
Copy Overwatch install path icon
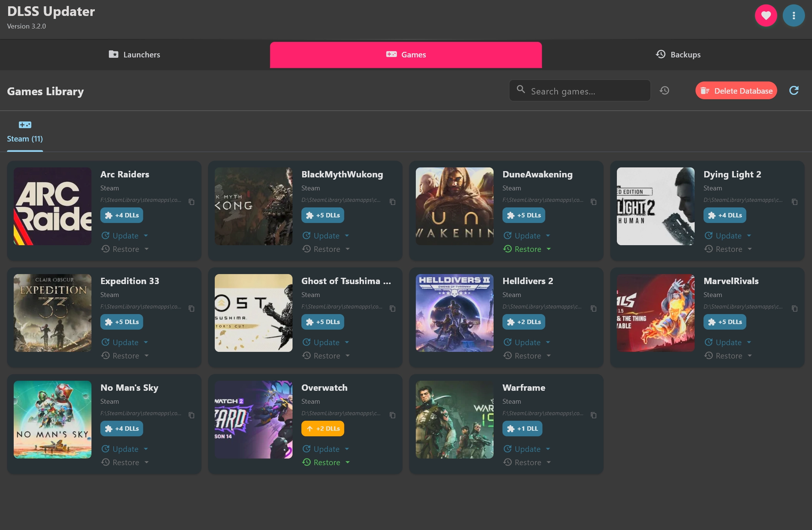pos(392,415)
